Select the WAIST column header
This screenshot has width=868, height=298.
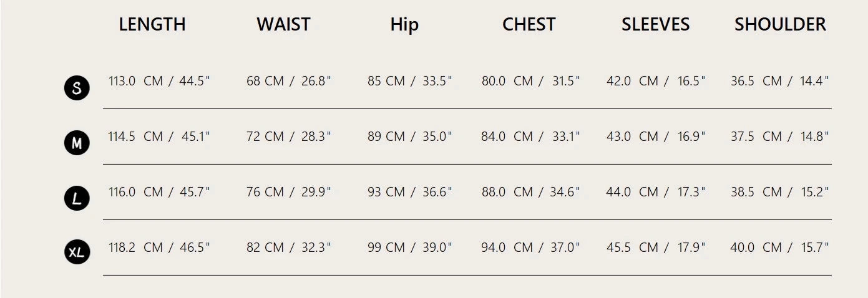(x=283, y=24)
